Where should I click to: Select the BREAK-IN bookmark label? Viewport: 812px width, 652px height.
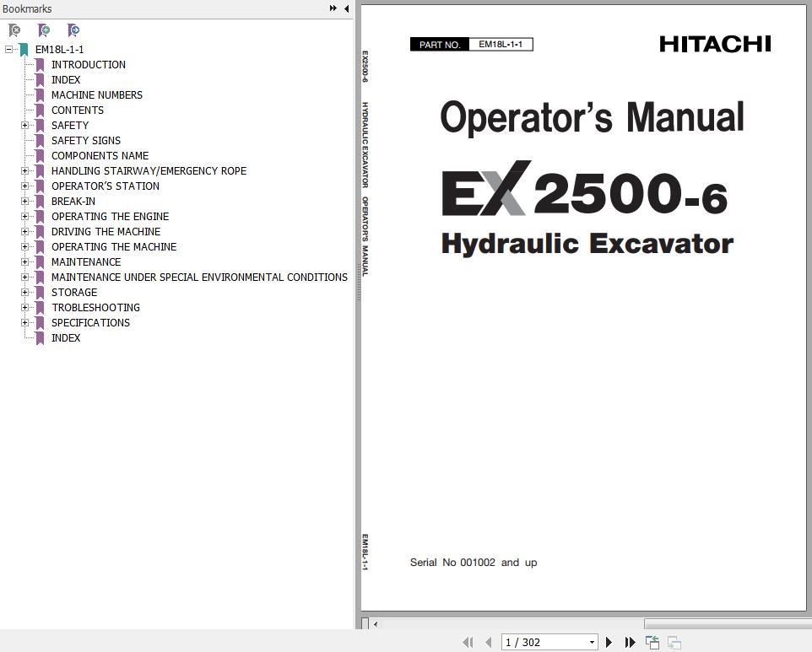[73, 202]
